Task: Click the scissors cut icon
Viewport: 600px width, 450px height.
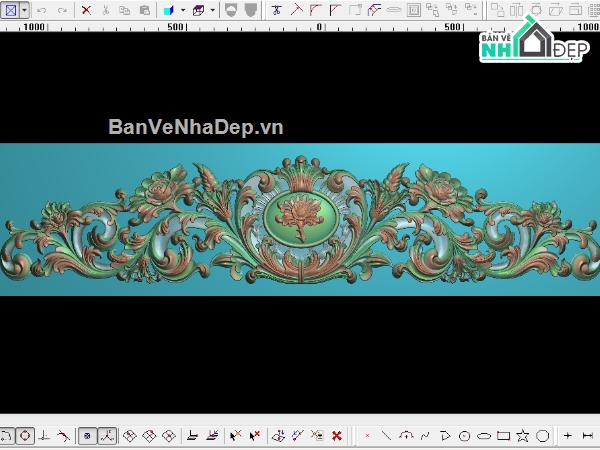Action: pos(105,10)
